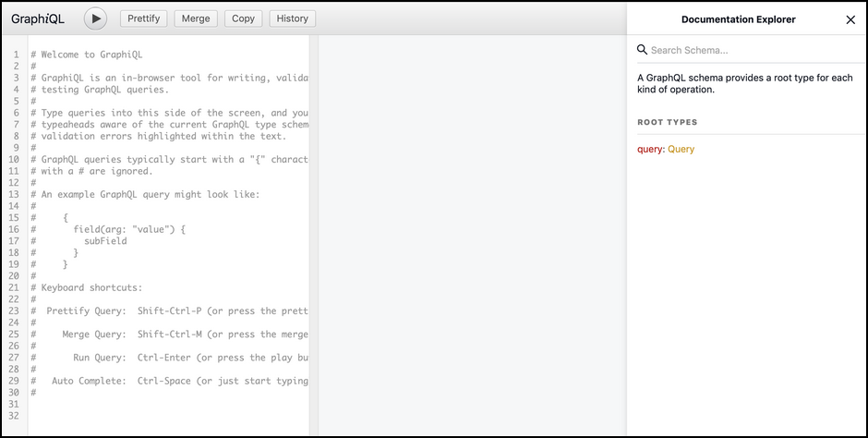Screen dimensions: 868x438
Task: Click the 'Run Query: Ctrl-Enter' line
Action: coord(169,358)
